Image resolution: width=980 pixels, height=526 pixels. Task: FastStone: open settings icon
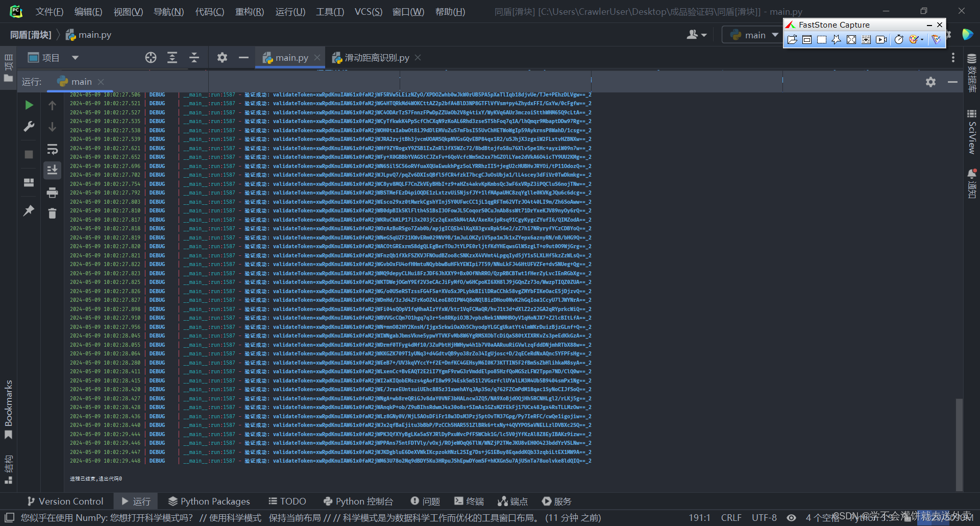936,39
